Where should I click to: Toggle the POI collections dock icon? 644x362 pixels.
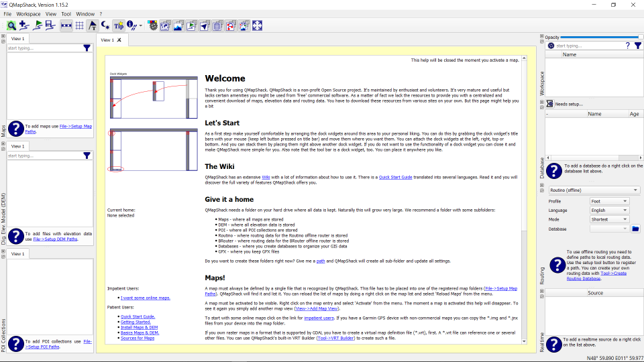coord(244,26)
